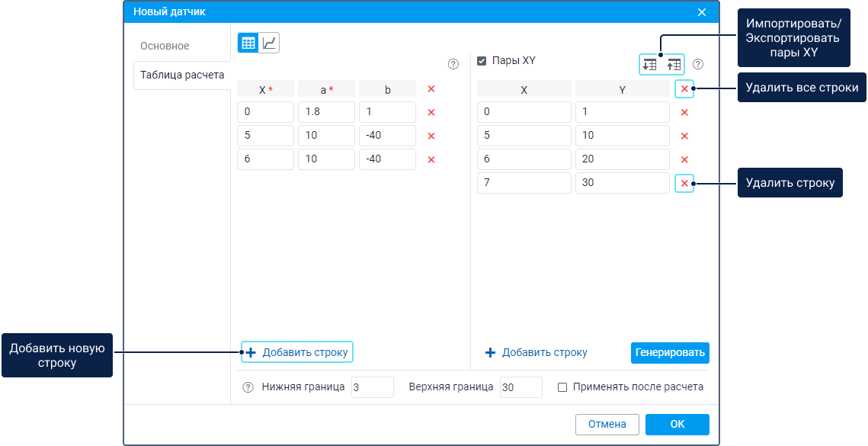Click XY pairs X field with 0
The image size is (868, 446).
click(524, 112)
